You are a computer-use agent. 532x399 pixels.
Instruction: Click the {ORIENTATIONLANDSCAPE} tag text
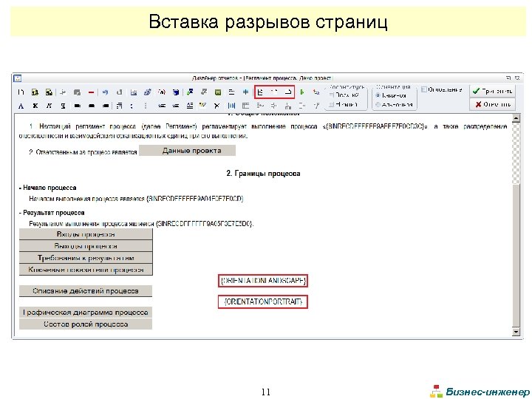[263, 281]
